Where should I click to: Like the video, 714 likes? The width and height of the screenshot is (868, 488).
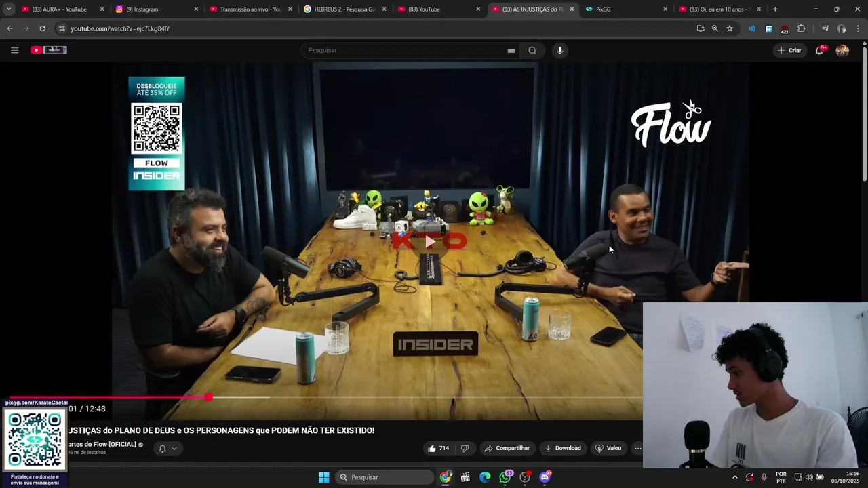click(439, 448)
